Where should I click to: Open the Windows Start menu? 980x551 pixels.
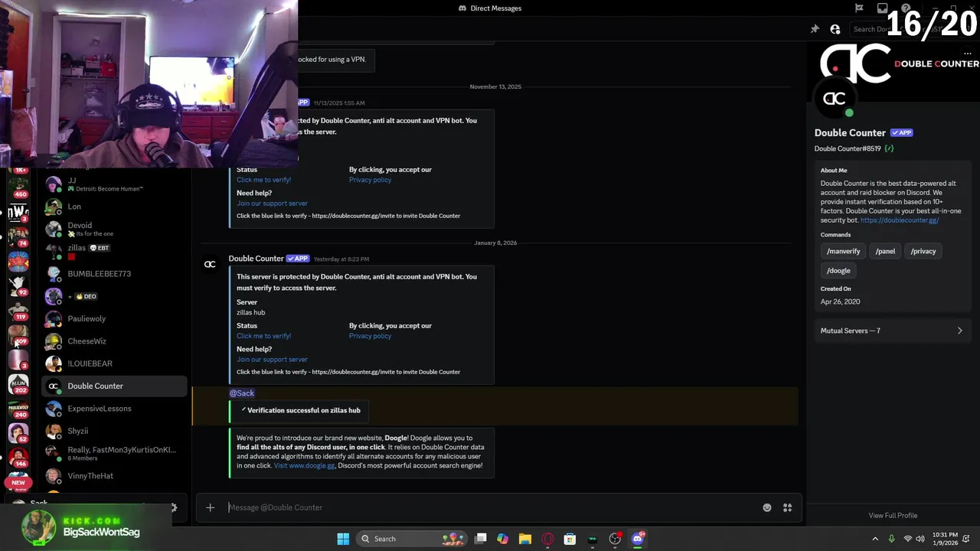pos(343,539)
